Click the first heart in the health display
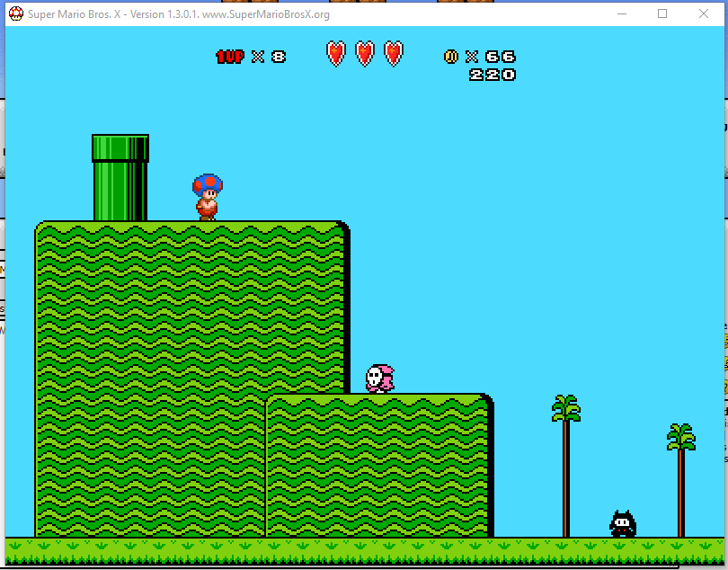The width and height of the screenshot is (728, 570). 335,53
